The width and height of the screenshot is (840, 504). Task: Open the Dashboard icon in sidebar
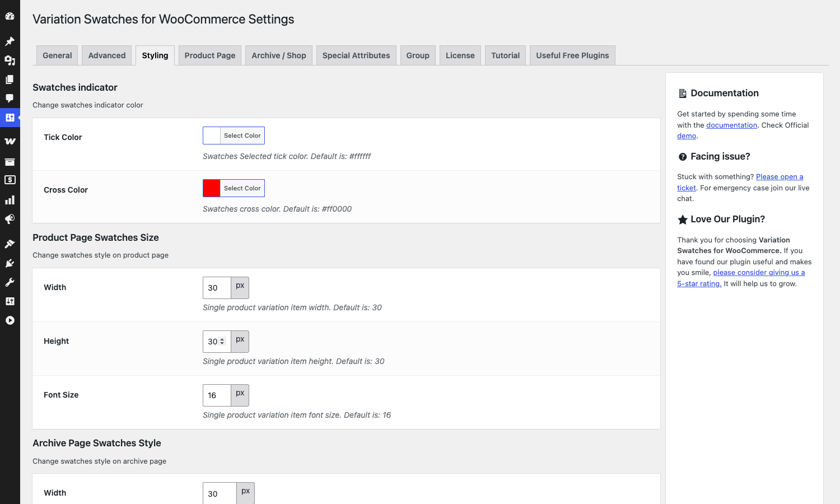click(x=10, y=16)
